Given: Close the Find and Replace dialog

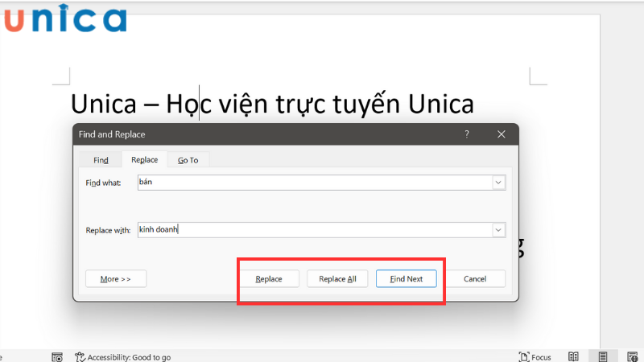Looking at the screenshot, I should (x=501, y=134).
